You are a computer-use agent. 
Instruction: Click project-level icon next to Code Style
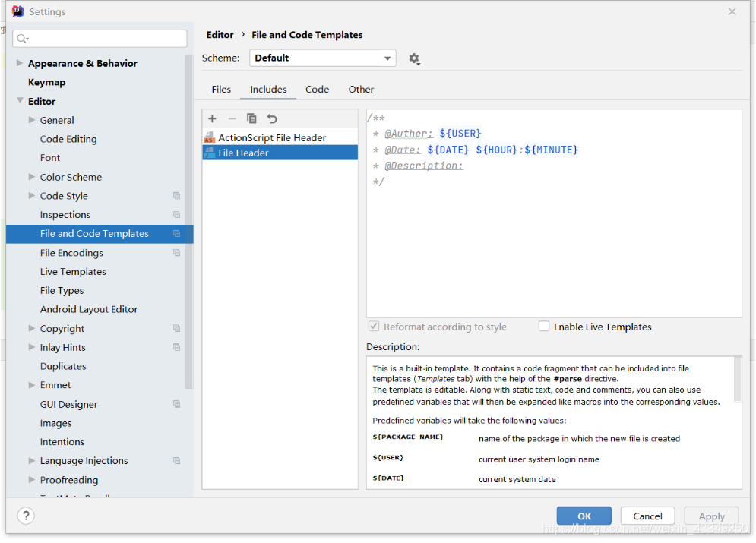coord(176,196)
